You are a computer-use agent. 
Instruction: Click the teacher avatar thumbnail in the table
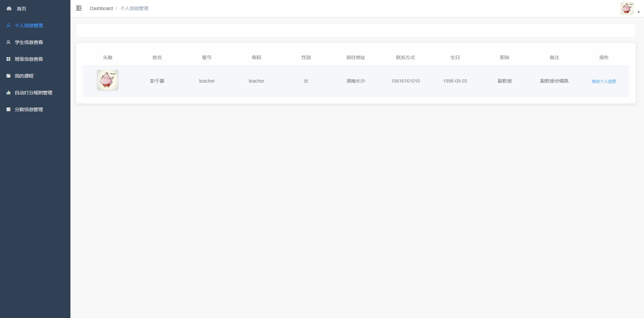point(107,80)
